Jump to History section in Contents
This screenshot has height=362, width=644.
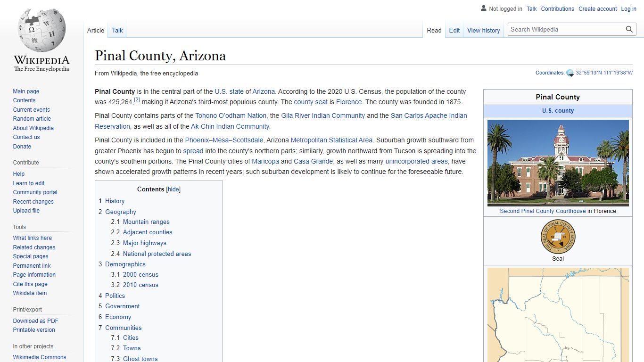(115, 201)
